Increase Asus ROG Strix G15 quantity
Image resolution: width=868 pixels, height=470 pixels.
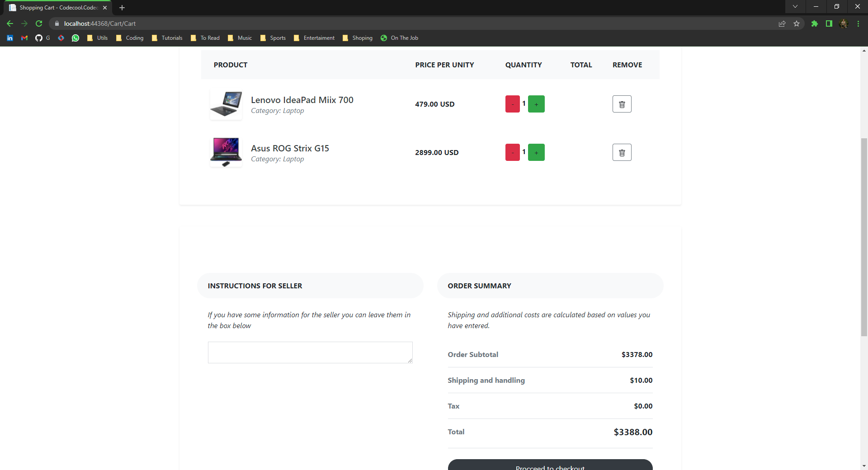[536, 152]
